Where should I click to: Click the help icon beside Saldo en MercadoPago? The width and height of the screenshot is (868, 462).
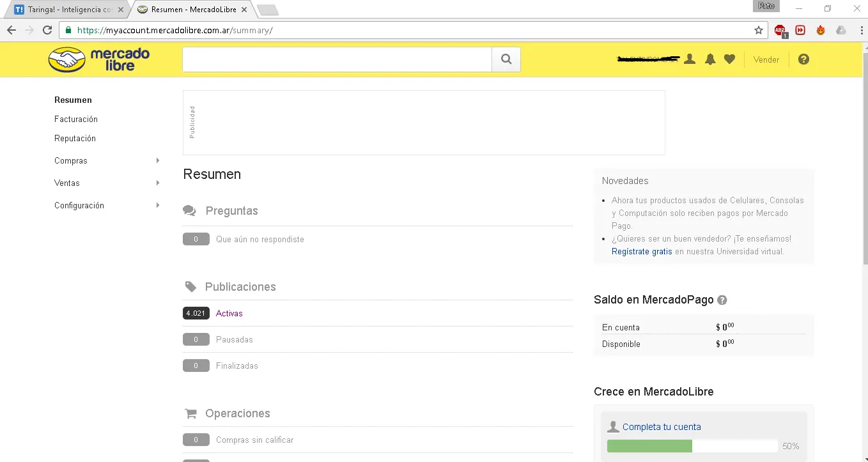click(722, 300)
